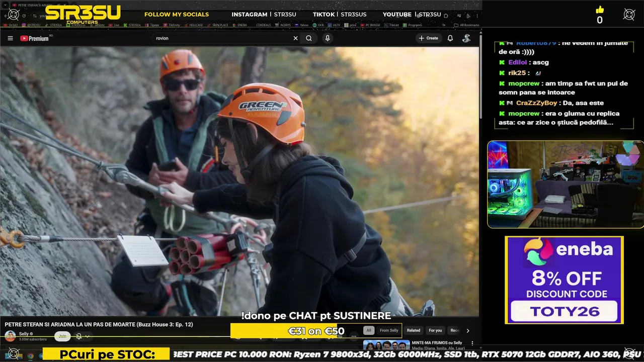Open the SKIN.PLACE bookmark
644x362 pixels.
tap(217, 25)
